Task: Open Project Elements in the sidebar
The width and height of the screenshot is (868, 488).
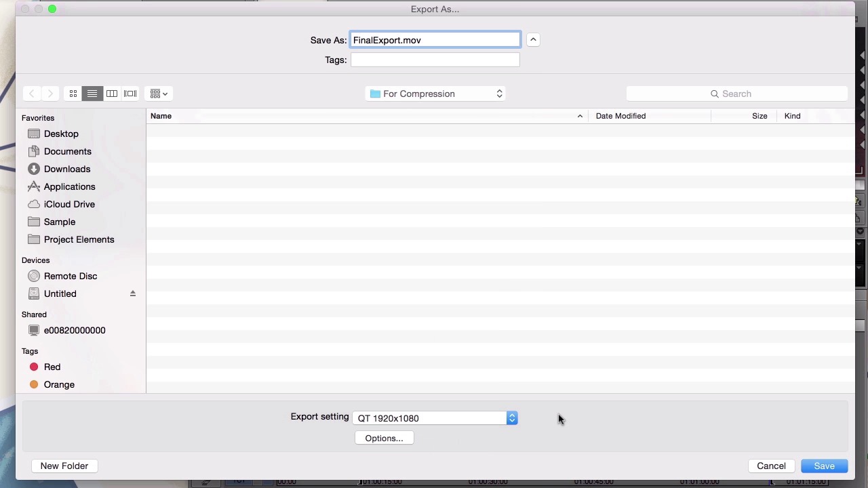Action: [79, 239]
